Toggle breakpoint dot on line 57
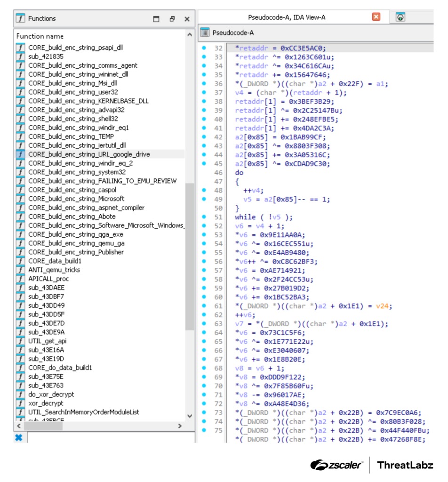The height and width of the screenshot is (482, 448). coord(204,270)
